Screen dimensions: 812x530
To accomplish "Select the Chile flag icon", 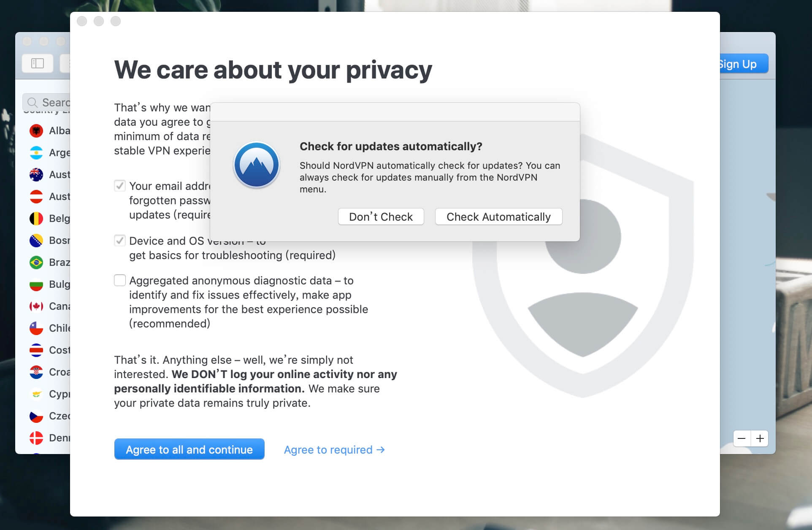I will coord(36,328).
